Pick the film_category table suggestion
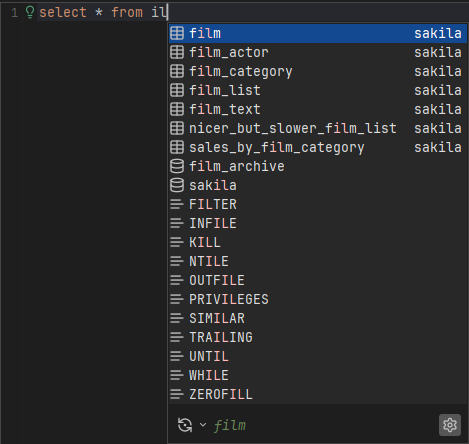 pos(318,71)
